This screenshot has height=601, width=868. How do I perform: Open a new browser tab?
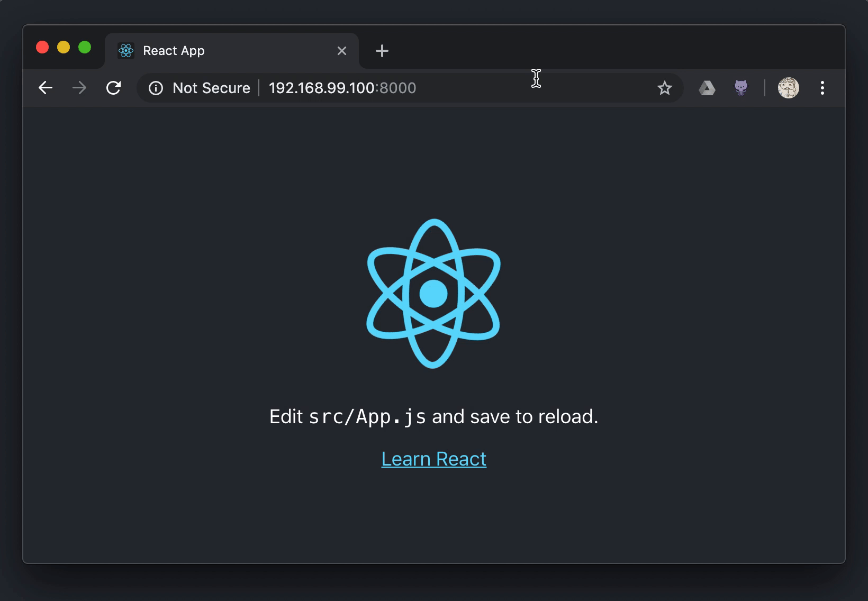(x=382, y=51)
